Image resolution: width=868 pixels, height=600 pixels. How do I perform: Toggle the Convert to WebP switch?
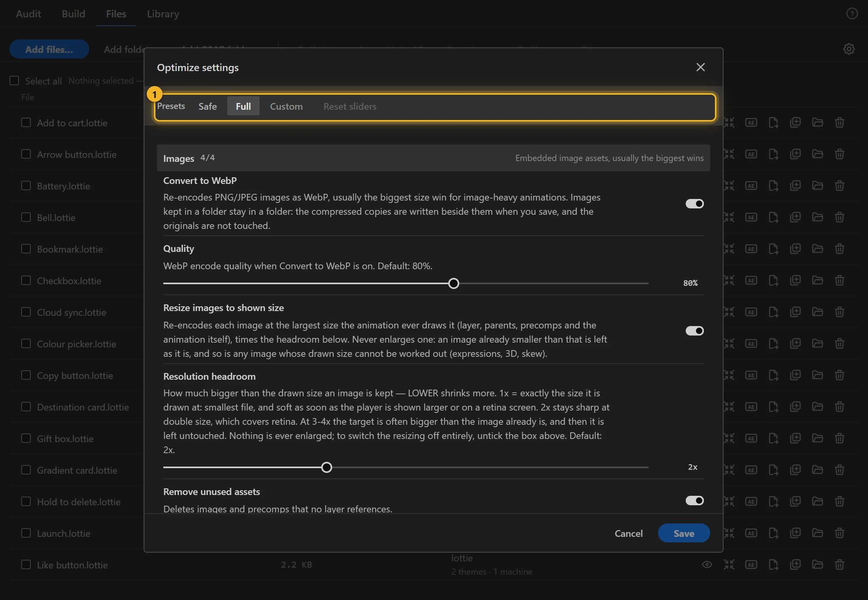[x=695, y=204]
